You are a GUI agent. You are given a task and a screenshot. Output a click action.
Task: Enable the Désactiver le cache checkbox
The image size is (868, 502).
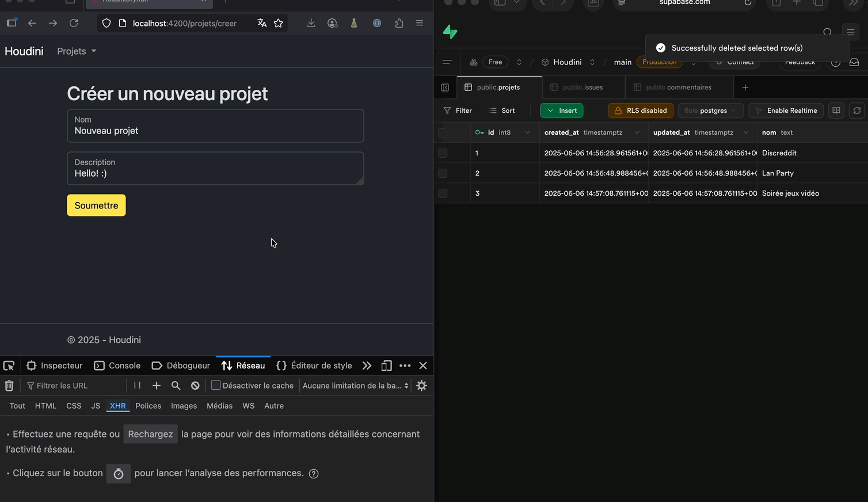(216, 385)
